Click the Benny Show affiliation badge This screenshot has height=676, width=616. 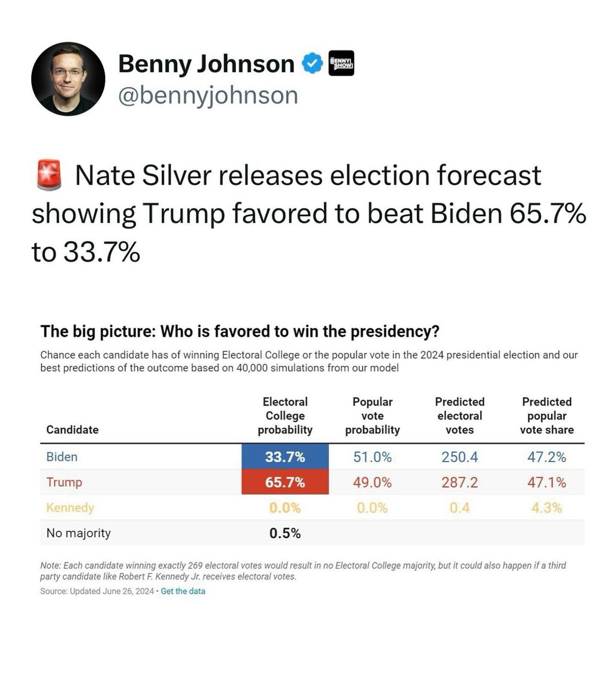click(341, 63)
